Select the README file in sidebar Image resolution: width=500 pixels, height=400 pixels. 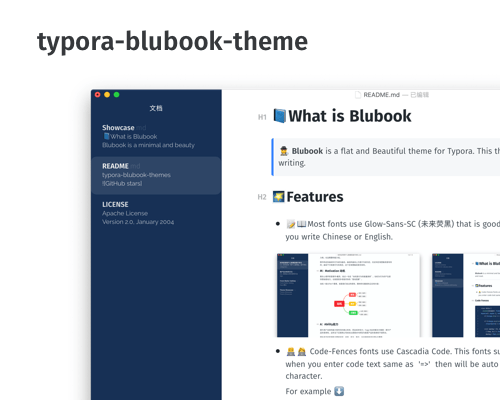point(156,175)
